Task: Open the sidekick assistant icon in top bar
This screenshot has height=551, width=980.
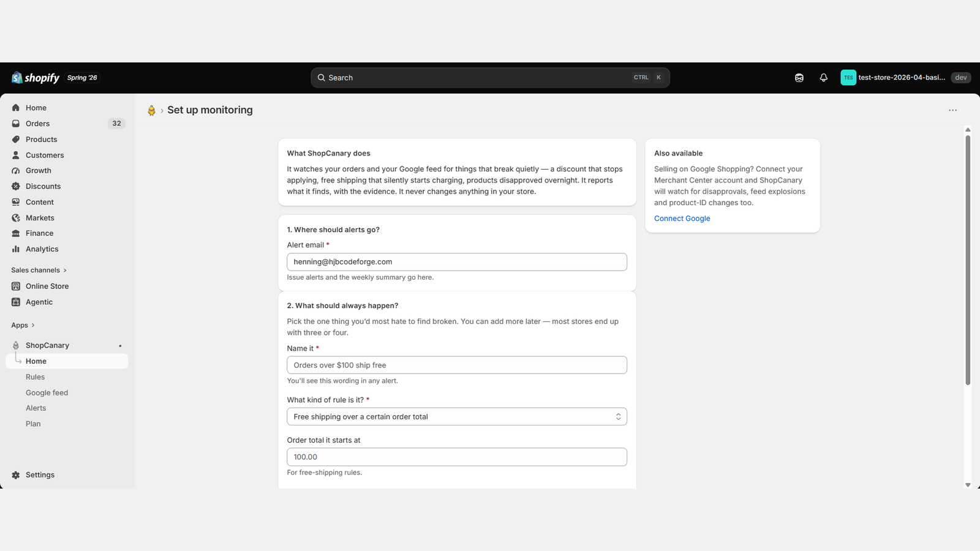Action: [x=799, y=78]
